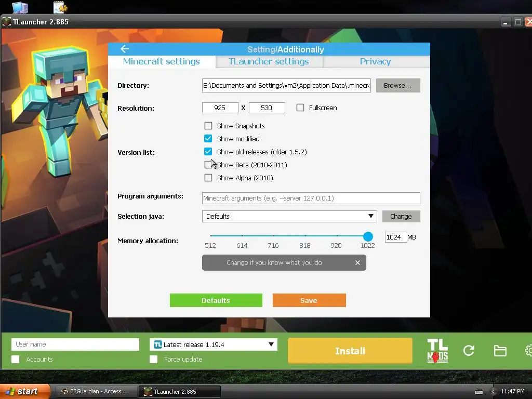Open the Latest release 1.19.4 version dropdown
Image resolution: width=532 pixels, height=399 pixels.
tap(214, 345)
